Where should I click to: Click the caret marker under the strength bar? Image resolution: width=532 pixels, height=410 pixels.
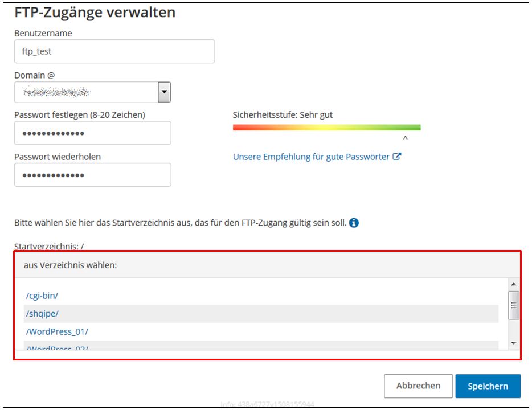405,138
